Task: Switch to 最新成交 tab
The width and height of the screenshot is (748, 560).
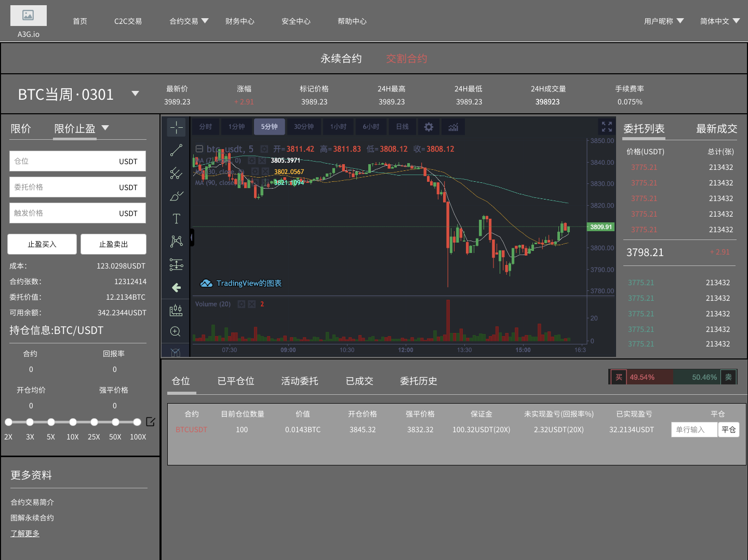Action: 717,129
